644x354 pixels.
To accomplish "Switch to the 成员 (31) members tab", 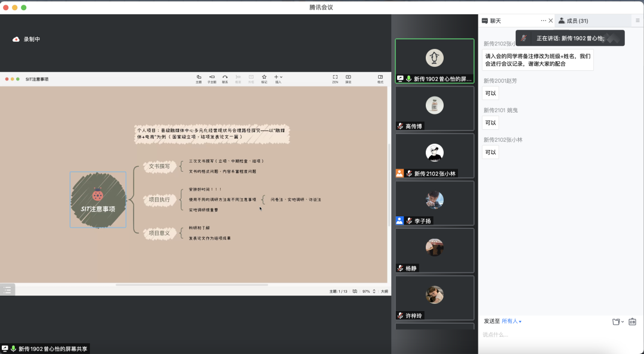I will click(573, 21).
